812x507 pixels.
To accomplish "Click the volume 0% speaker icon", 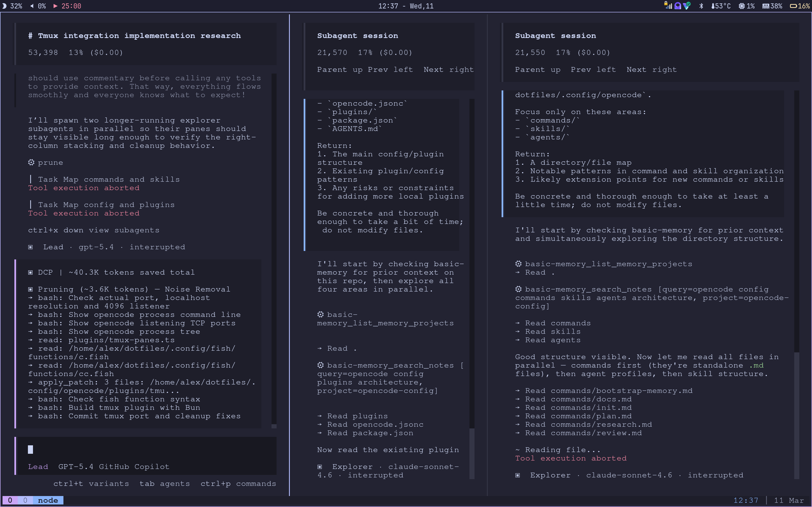I will 32,6.
